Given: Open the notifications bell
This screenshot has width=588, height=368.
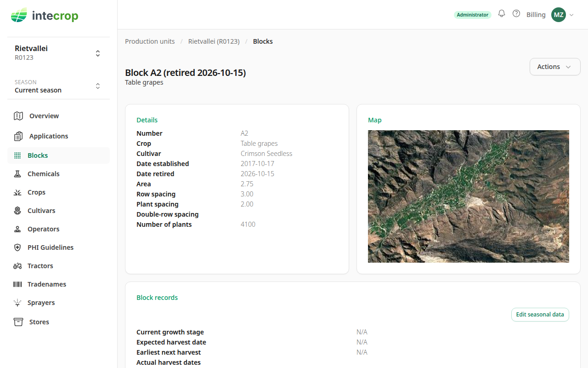Looking at the screenshot, I should point(502,14).
